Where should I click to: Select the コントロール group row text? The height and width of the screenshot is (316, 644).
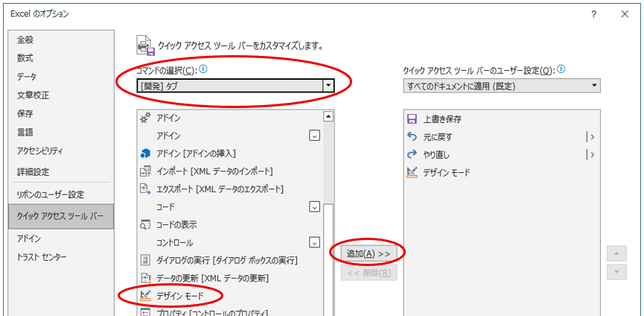click(x=174, y=243)
